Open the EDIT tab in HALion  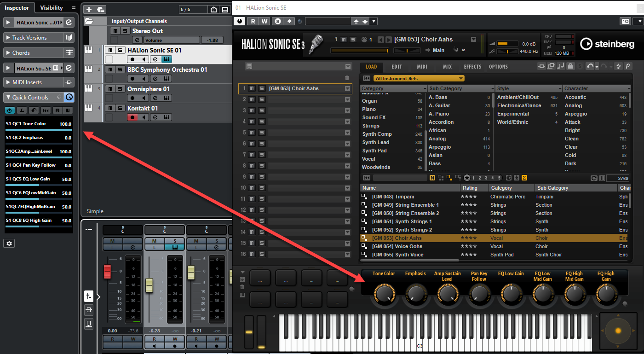[x=397, y=67]
